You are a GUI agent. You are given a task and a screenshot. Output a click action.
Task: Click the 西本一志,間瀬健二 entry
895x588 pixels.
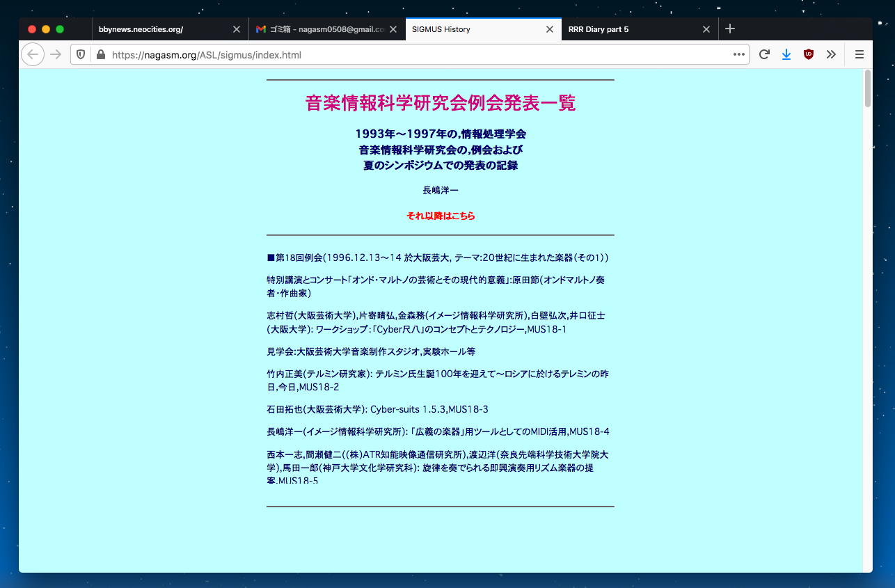tap(438, 468)
